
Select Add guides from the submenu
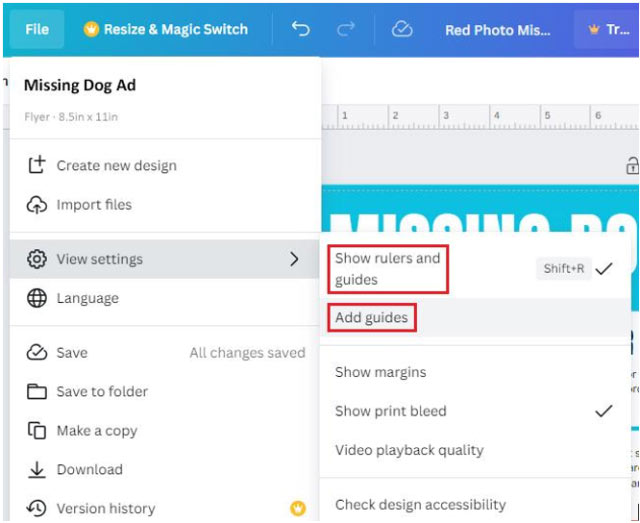tap(371, 318)
